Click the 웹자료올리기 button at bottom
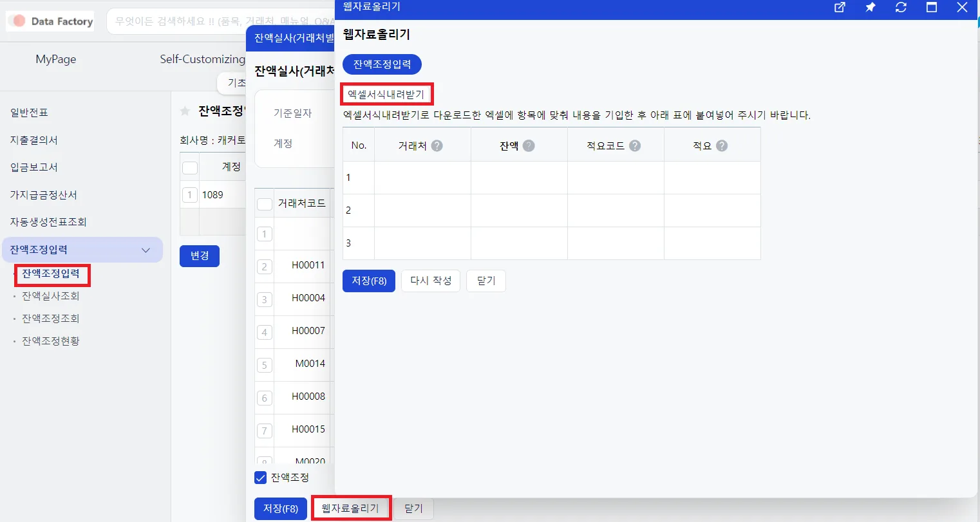The height and width of the screenshot is (522, 980). point(351,508)
